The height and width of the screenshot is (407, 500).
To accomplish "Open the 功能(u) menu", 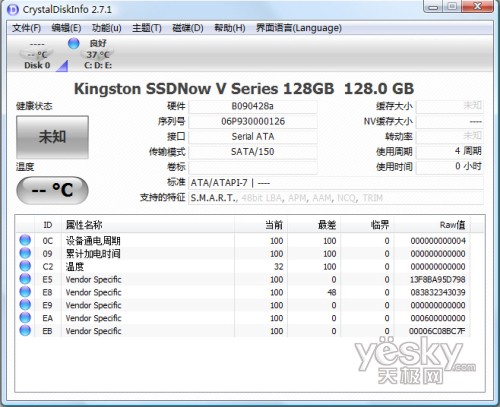I will click(106, 28).
